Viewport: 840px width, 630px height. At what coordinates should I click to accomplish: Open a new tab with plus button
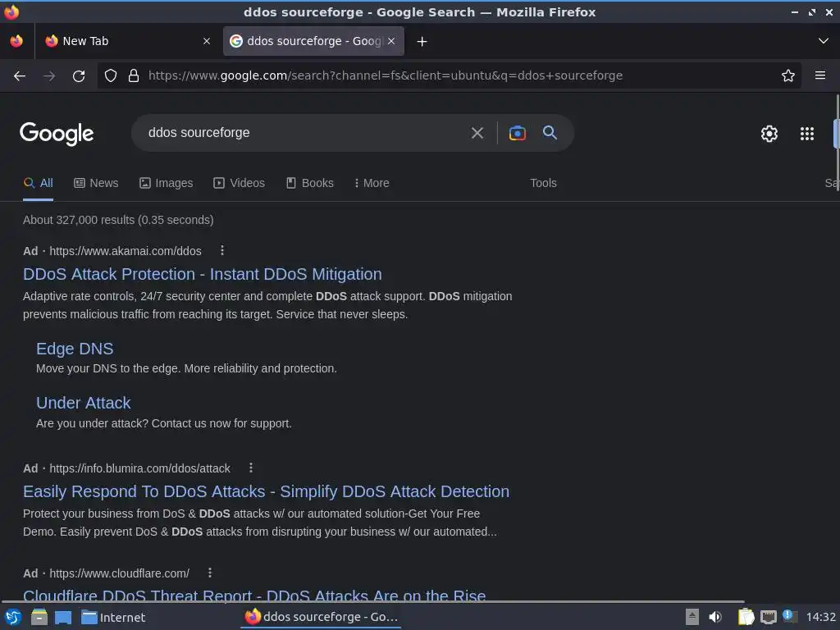point(422,41)
